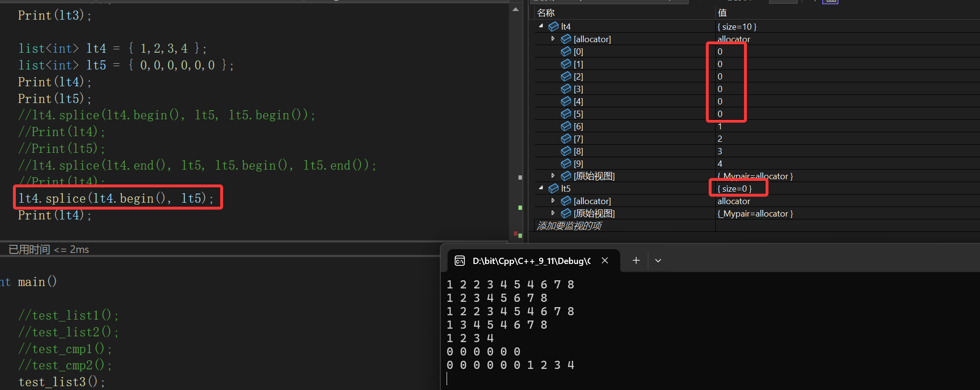Expand lt4's [原始视图] raw view node
The width and height of the screenshot is (980, 390).
coord(553,176)
